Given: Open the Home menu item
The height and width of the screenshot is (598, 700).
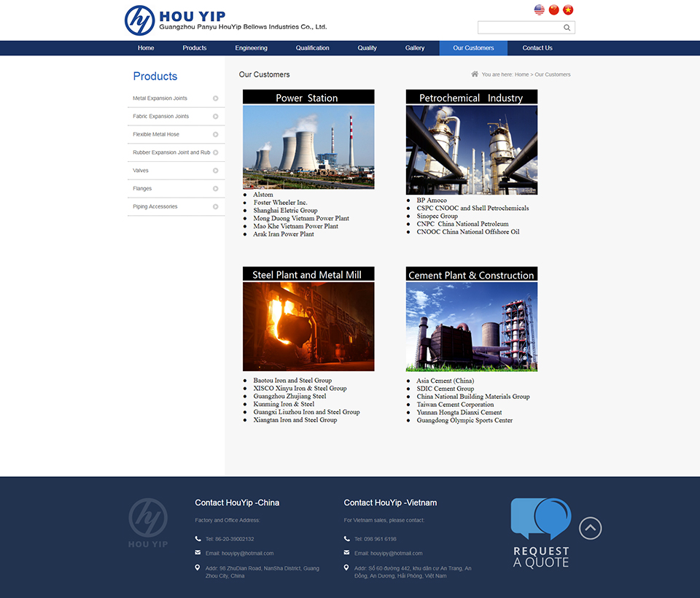Looking at the screenshot, I should (x=146, y=48).
